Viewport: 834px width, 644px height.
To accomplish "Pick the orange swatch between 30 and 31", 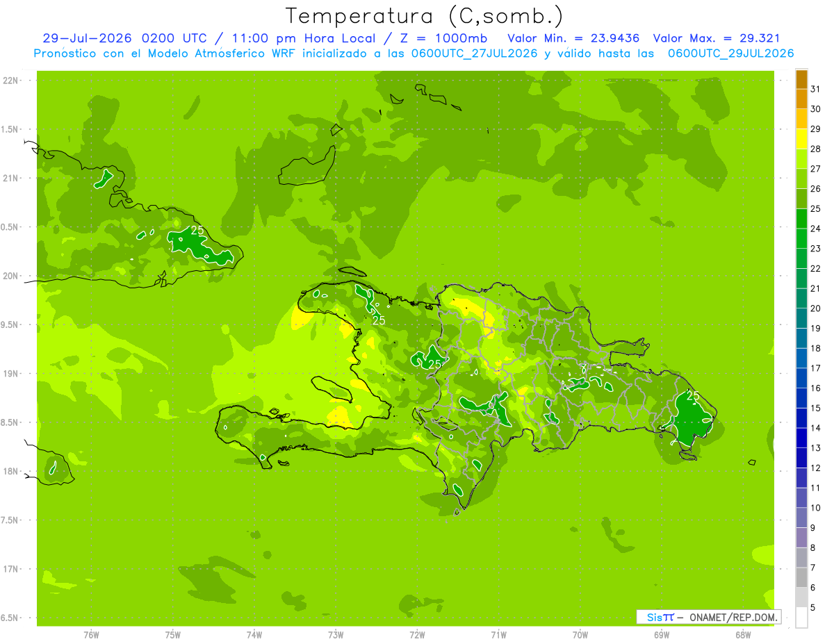I will tap(801, 99).
